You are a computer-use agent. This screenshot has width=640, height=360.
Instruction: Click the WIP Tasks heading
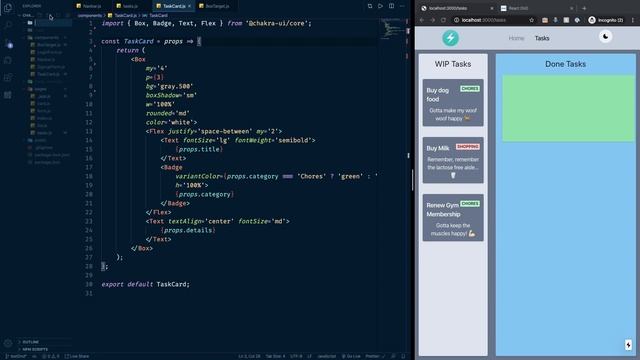pyautogui.click(x=453, y=64)
